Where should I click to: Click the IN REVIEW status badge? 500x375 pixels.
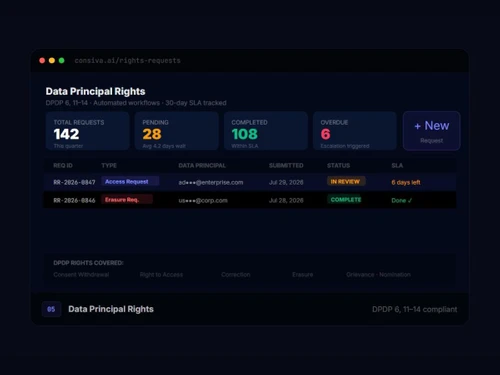click(x=346, y=181)
